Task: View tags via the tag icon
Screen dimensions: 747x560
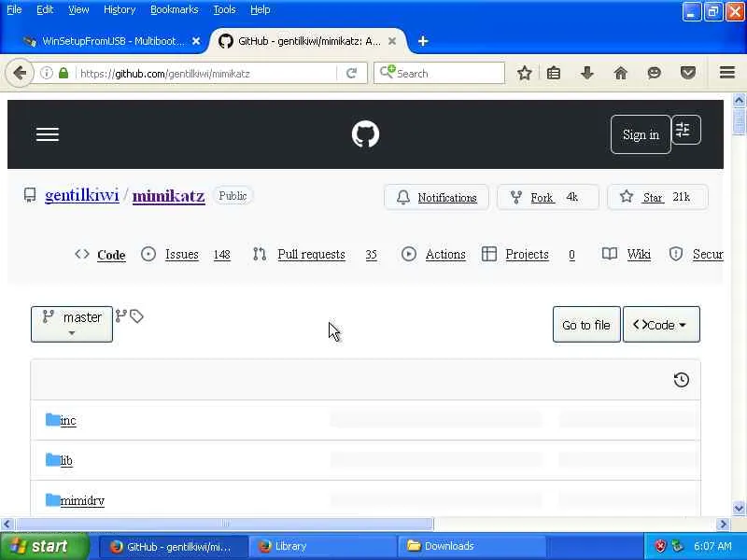Action: click(136, 316)
